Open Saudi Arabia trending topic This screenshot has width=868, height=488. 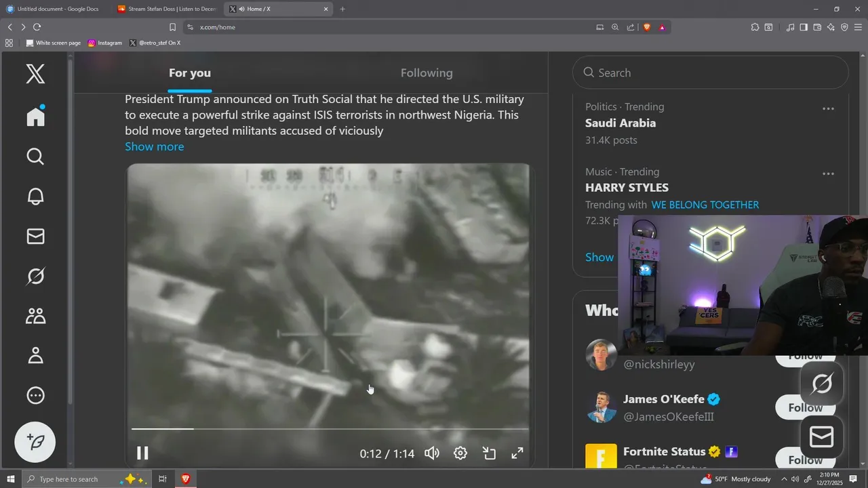[620, 123]
